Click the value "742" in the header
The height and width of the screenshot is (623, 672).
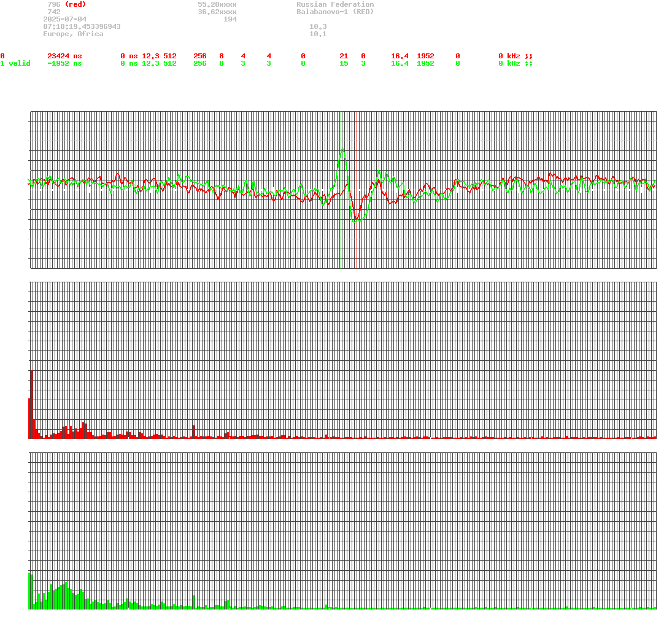click(54, 12)
